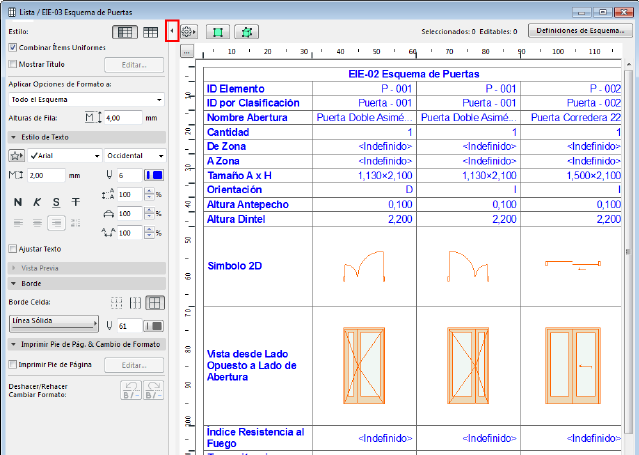Check the Ajustar Texto option
This screenshot has height=455, width=639.
(12, 248)
